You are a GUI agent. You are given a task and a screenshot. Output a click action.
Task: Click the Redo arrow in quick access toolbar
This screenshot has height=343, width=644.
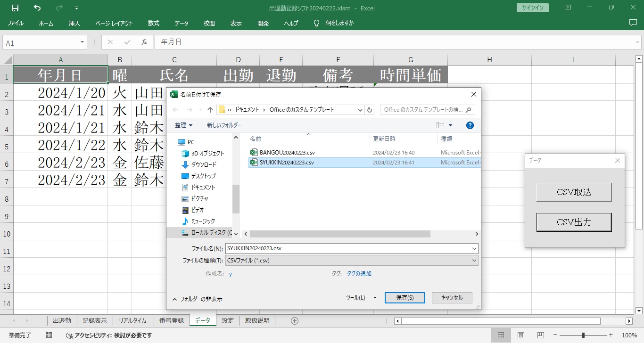coord(59,8)
